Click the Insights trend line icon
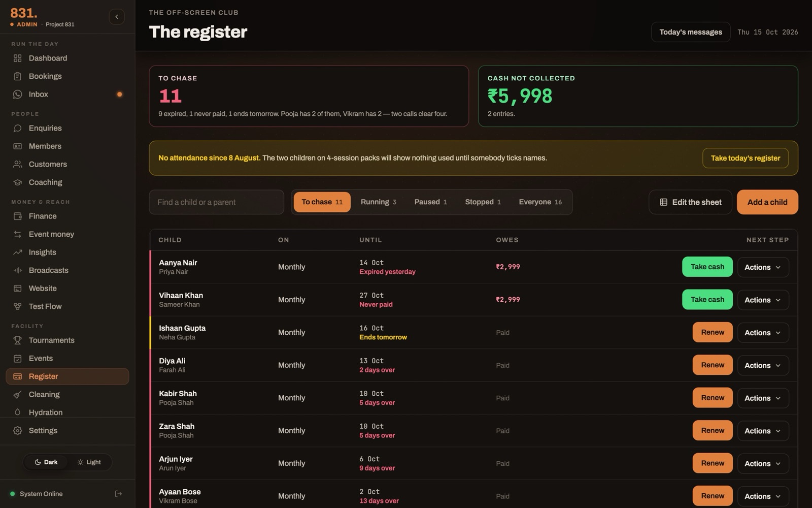This screenshot has height=508, width=812. [17, 252]
